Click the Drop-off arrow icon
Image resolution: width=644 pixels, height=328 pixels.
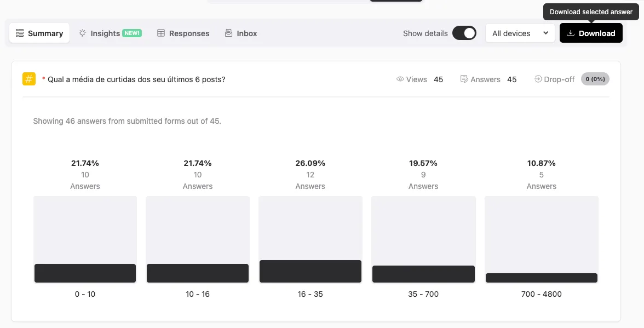[538, 79]
